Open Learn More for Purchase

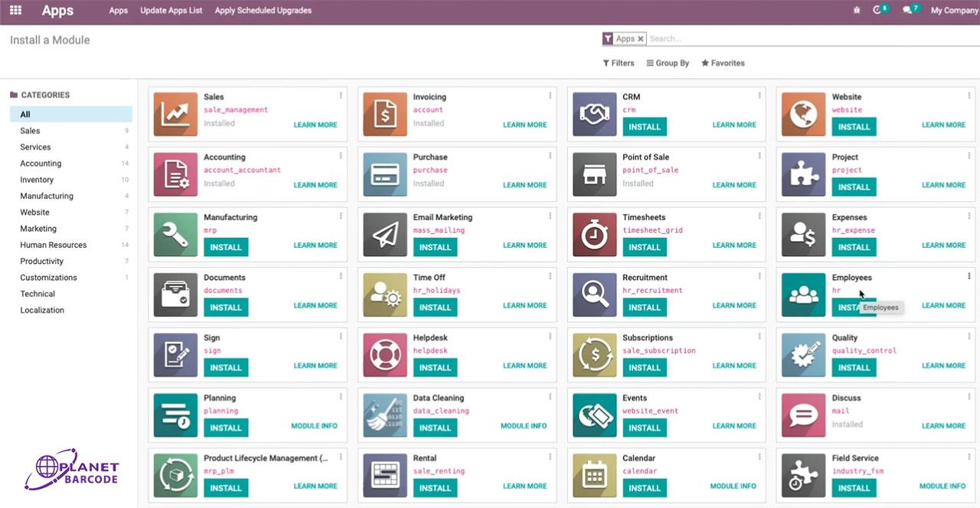(x=524, y=185)
